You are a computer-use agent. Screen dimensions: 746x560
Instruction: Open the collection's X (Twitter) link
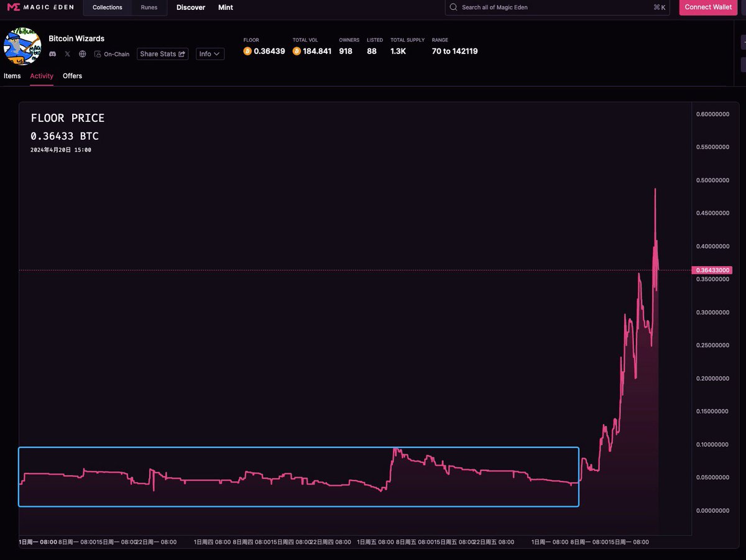[68, 54]
